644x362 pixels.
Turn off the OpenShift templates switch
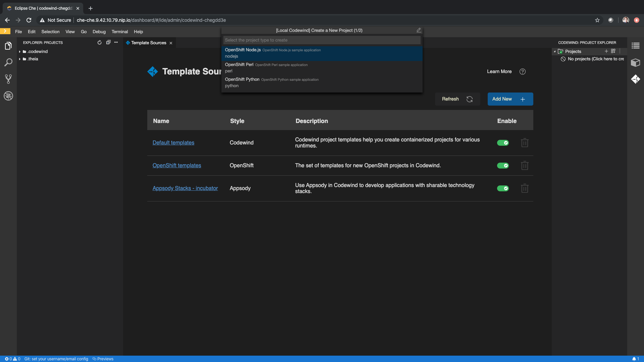point(503,165)
